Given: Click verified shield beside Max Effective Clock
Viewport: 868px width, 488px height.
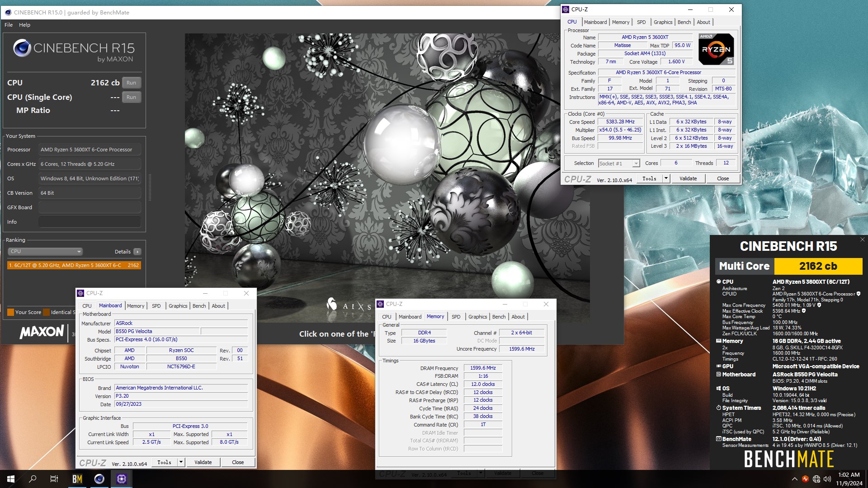Looking at the screenshot, I should coord(804,311).
